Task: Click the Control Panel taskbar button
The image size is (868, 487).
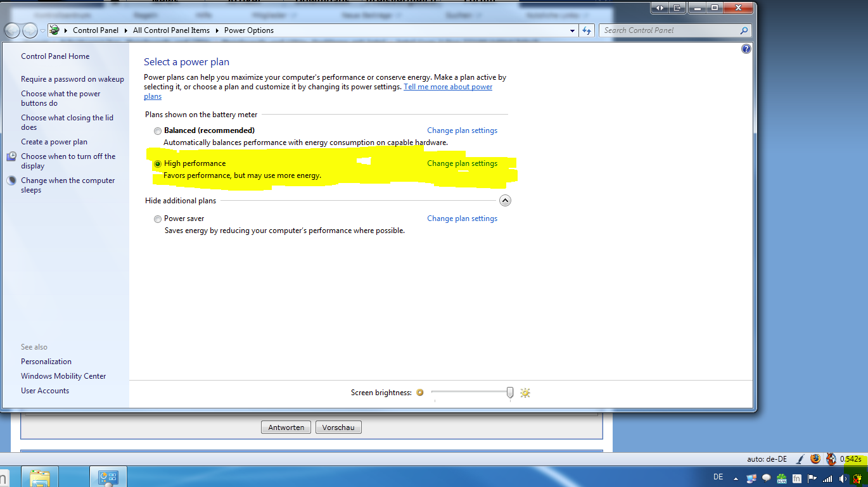Action: click(x=108, y=477)
